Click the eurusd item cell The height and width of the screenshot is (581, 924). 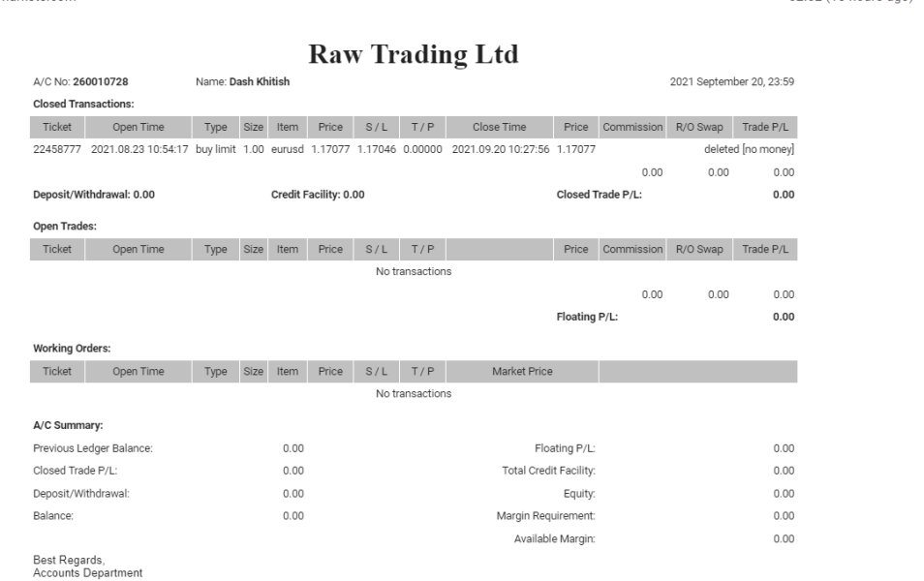[x=288, y=149]
